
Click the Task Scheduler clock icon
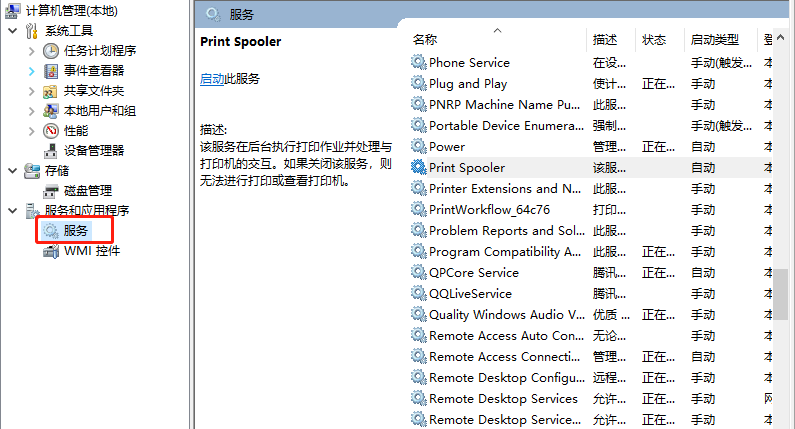pyautogui.click(x=51, y=51)
